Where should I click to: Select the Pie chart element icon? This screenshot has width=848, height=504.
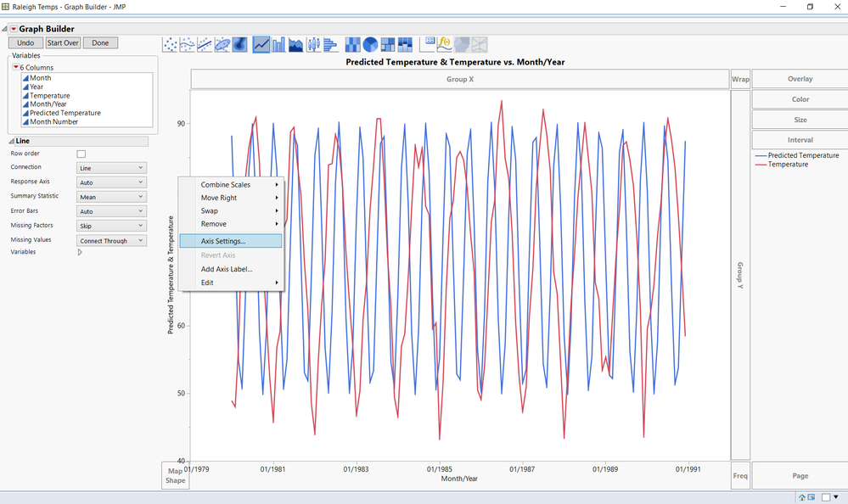pos(370,44)
